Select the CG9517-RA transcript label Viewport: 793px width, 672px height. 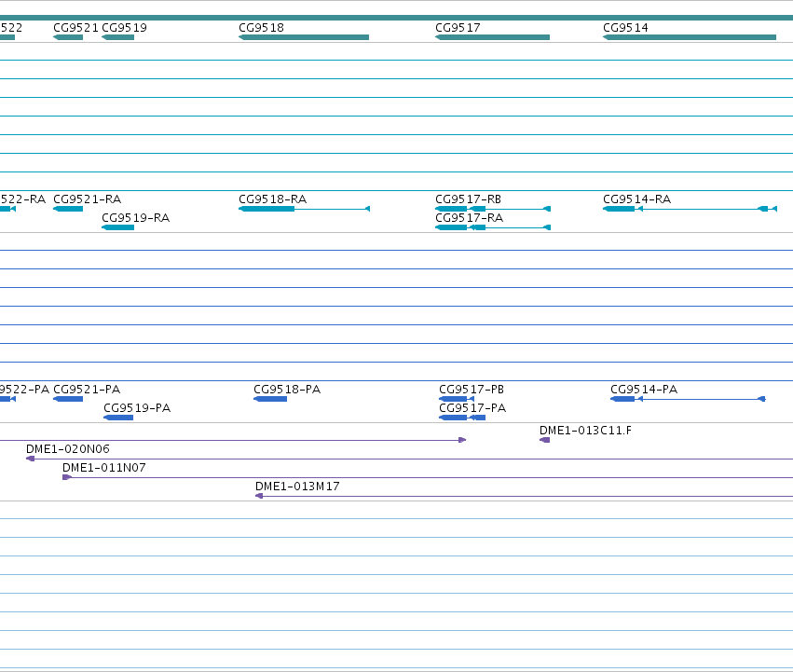tap(470, 218)
